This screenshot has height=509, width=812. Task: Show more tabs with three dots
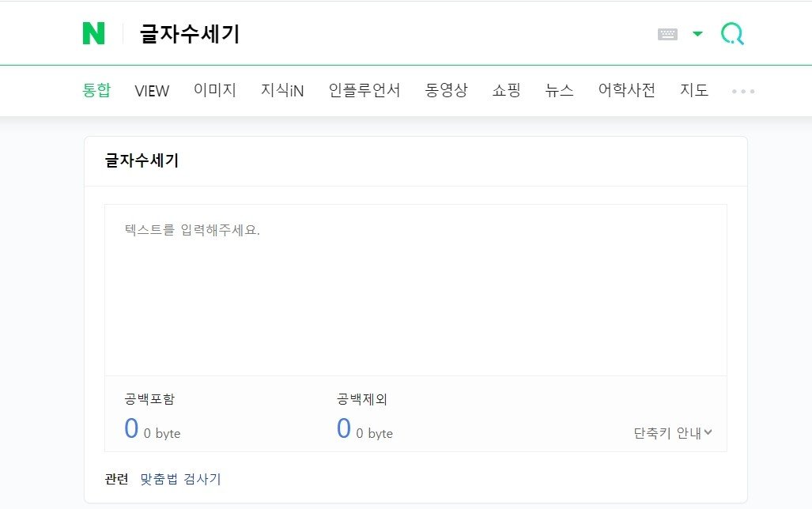click(743, 91)
